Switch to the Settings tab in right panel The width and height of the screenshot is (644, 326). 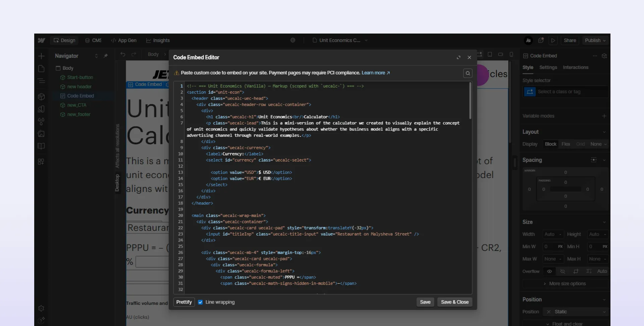pyautogui.click(x=548, y=67)
